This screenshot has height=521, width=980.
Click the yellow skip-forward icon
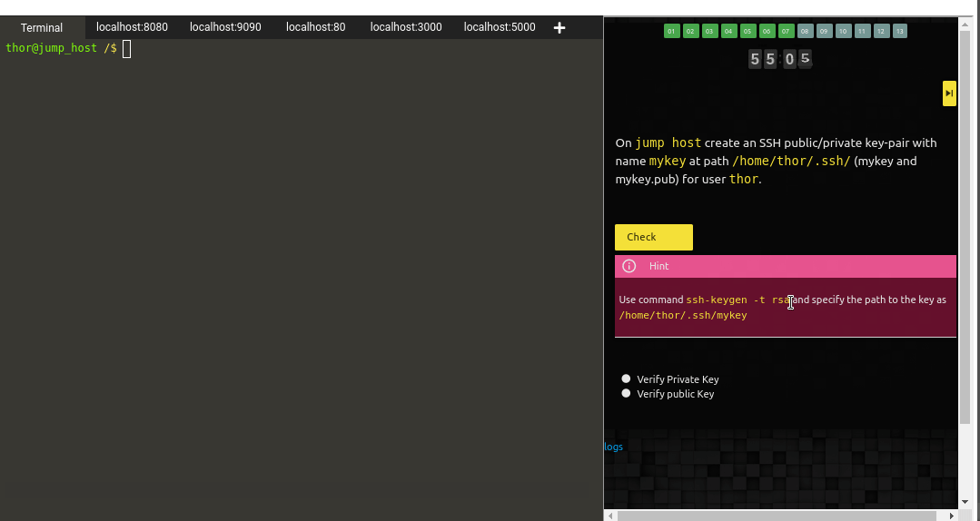coord(949,93)
